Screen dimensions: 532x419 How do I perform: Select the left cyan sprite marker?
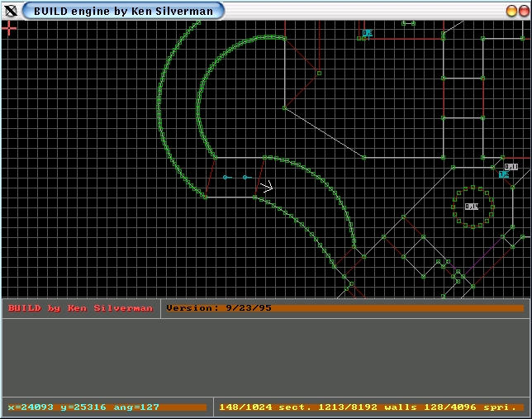pyautogui.click(x=227, y=177)
